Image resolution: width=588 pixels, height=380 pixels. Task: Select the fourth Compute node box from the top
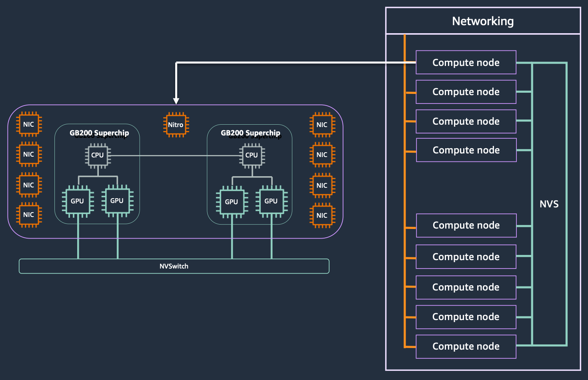point(466,150)
